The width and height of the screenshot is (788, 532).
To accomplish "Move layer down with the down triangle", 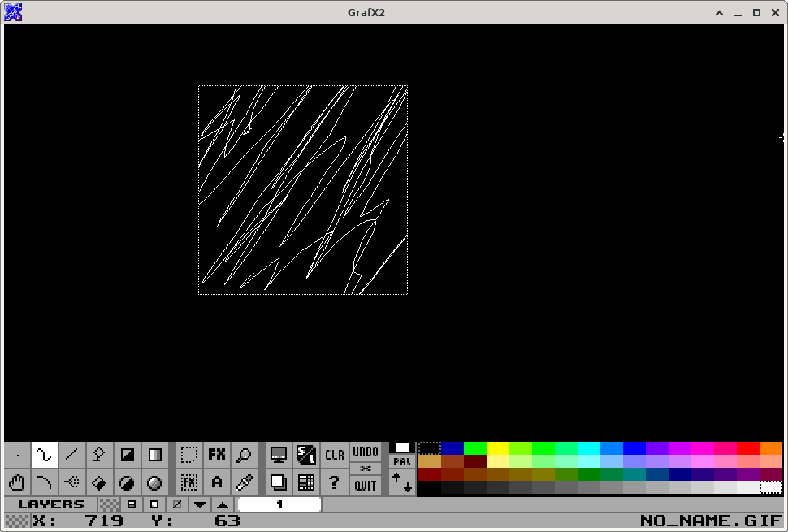I will coord(200,504).
